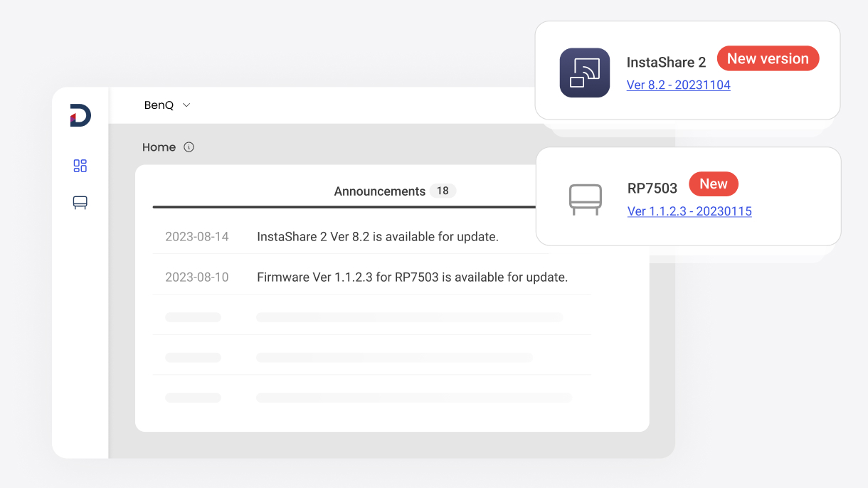This screenshot has height=488, width=868.
Task: Select the 2023-08-14 announcement date
Action: point(197,237)
